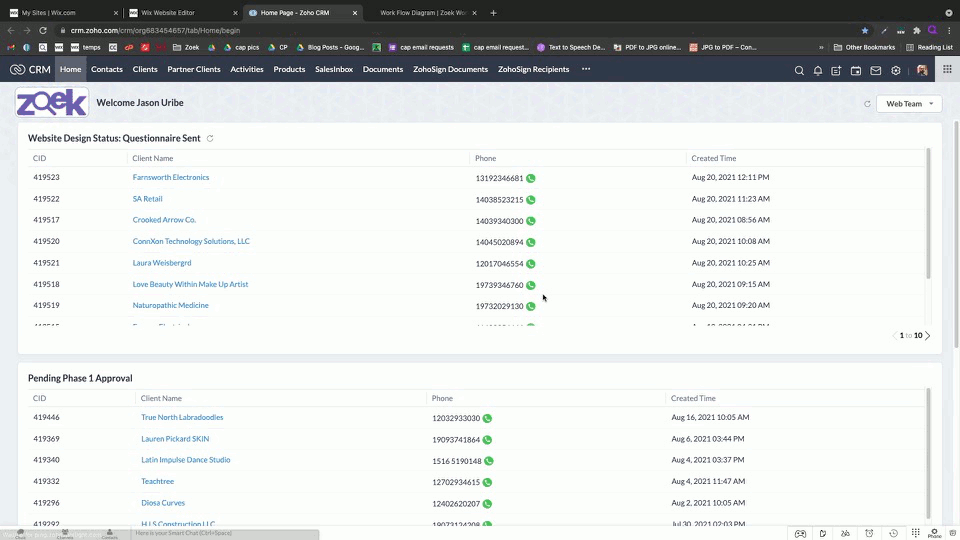This screenshot has width=960, height=540.
Task: Call Teachtree via green phone icon
Action: pos(487,482)
